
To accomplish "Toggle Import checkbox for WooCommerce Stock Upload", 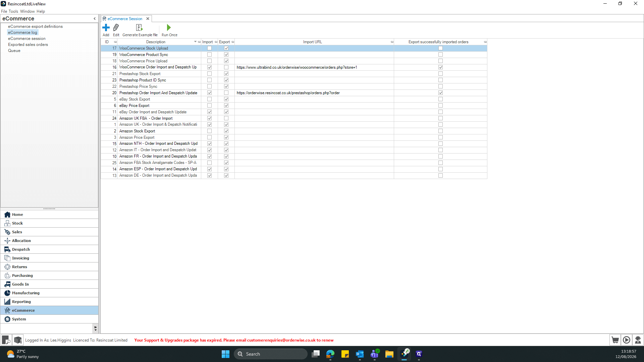I will pyautogui.click(x=209, y=48).
